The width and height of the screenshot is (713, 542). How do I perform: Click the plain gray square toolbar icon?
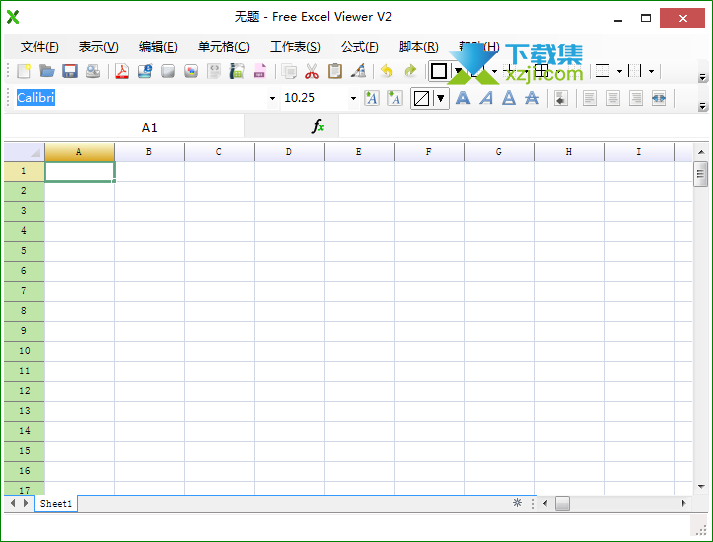[168, 71]
